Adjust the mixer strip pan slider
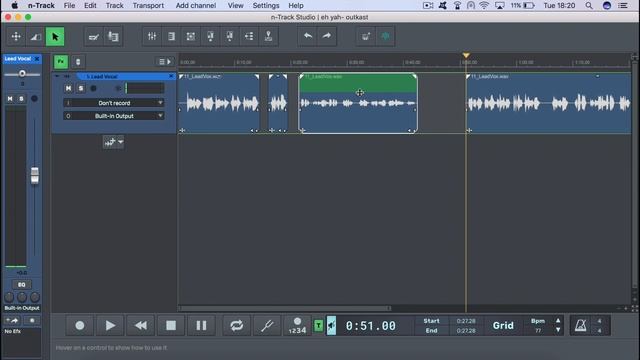 coord(22,73)
